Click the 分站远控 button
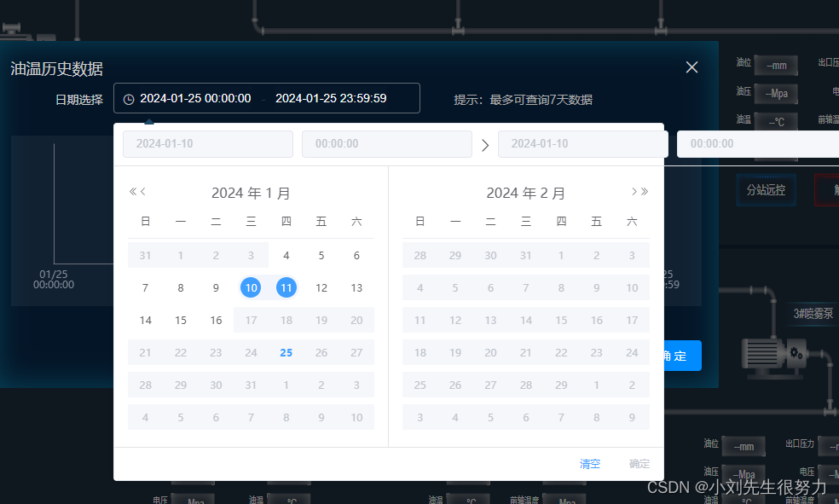Viewport: 839px width, 504px height. point(765,190)
